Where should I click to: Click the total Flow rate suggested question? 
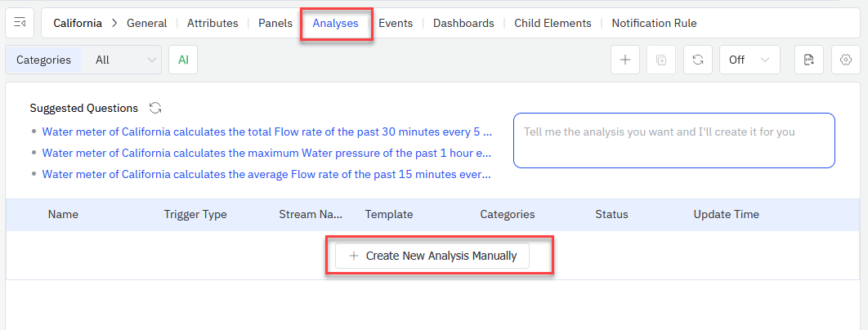click(x=266, y=131)
